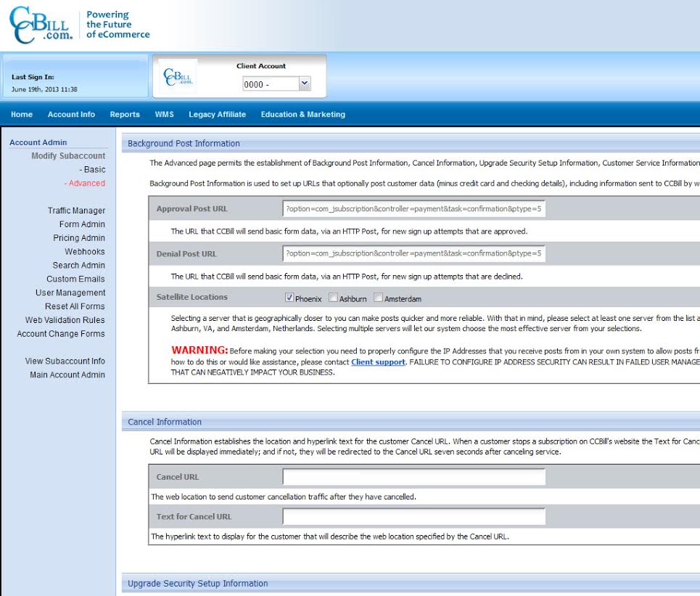
Task: Open the Account Info menu
Action: tap(71, 115)
